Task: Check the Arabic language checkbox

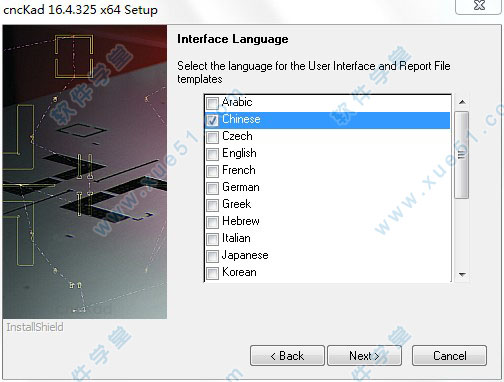Action: pos(212,103)
